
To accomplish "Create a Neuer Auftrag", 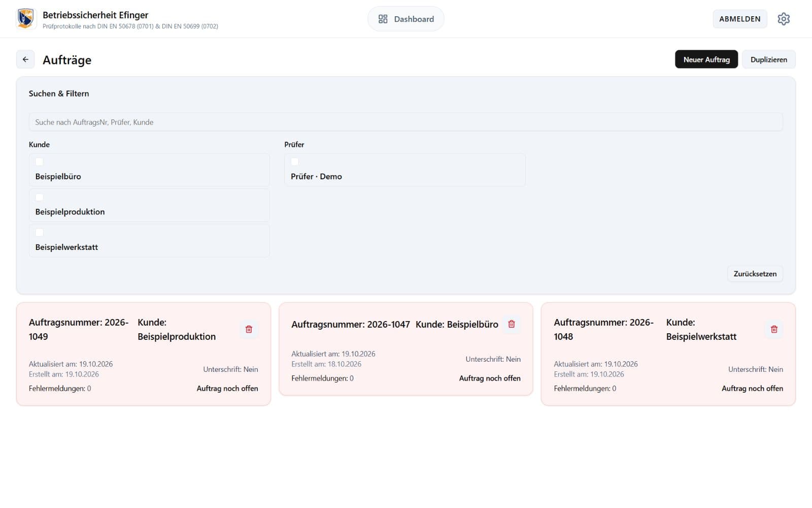I will point(706,59).
